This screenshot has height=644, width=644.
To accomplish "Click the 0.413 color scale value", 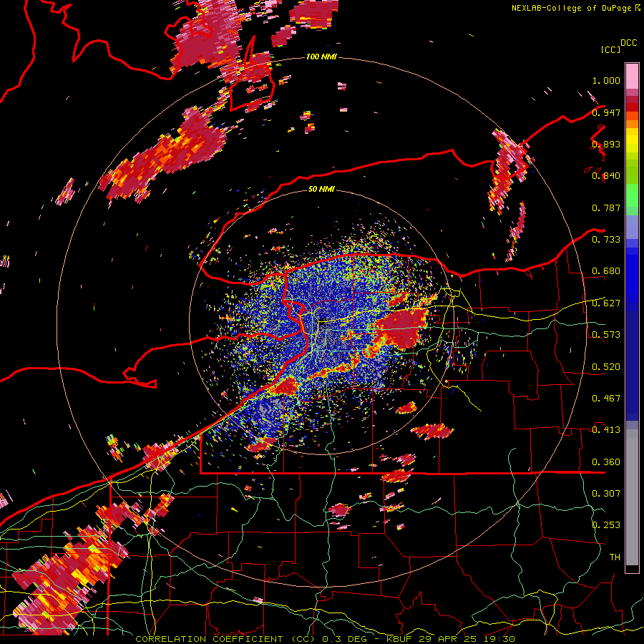I will tap(606, 430).
